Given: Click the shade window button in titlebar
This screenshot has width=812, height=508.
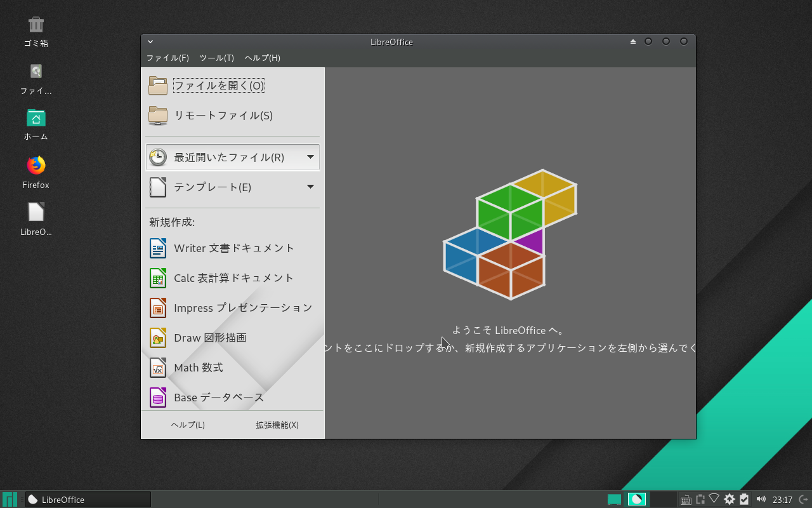Looking at the screenshot, I should point(632,42).
